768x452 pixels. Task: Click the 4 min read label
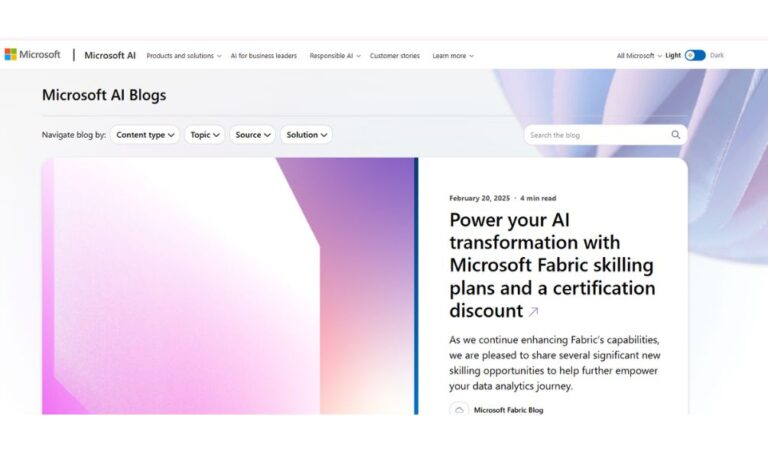538,198
